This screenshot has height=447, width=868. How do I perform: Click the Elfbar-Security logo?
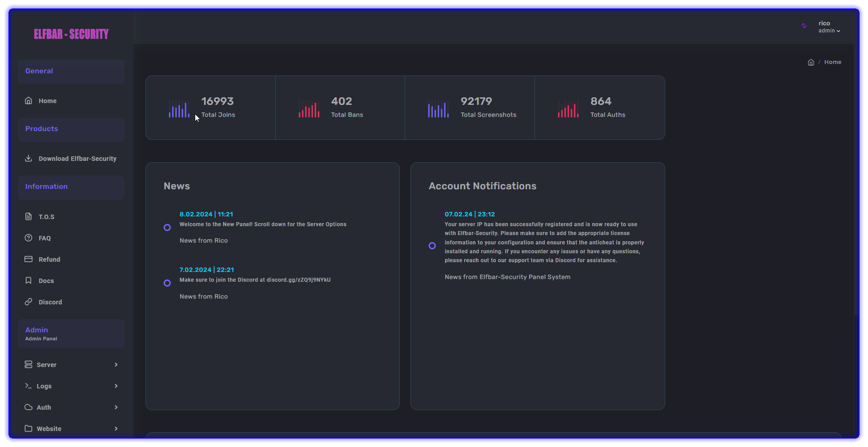(x=71, y=33)
